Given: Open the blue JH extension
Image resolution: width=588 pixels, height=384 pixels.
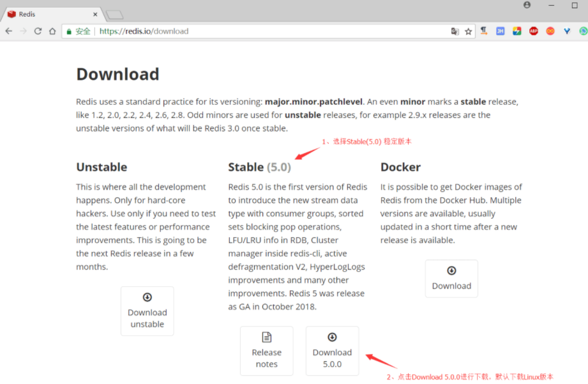Looking at the screenshot, I should [501, 31].
